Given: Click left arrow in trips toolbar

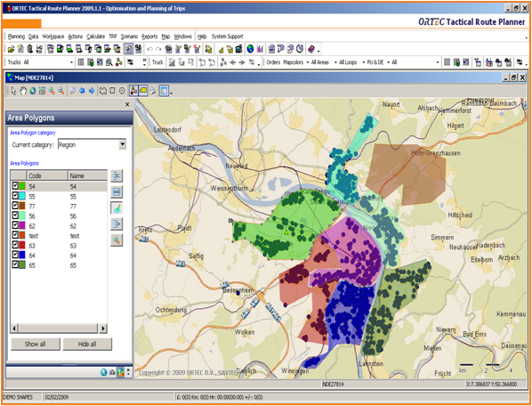Looking at the screenshot, I should (233, 62).
